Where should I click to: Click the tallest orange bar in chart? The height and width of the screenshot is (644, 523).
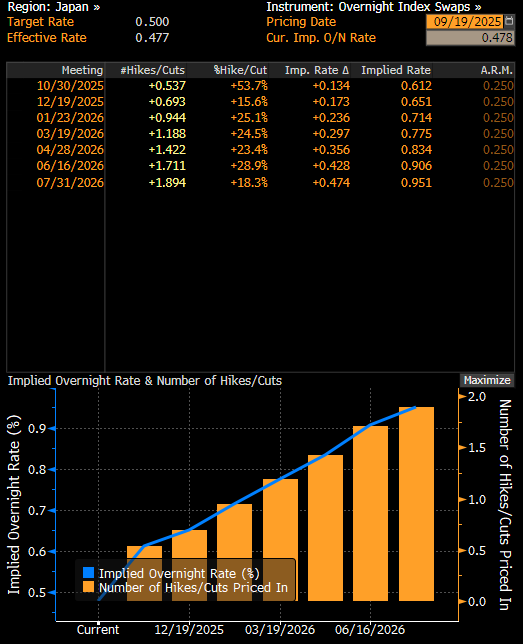[416, 504]
